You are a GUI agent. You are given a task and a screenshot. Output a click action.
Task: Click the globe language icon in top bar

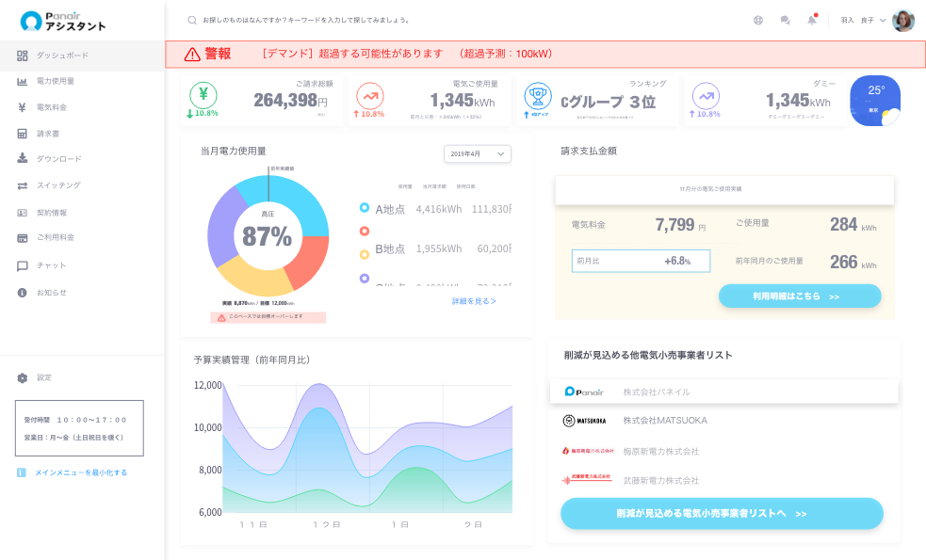[x=759, y=20]
